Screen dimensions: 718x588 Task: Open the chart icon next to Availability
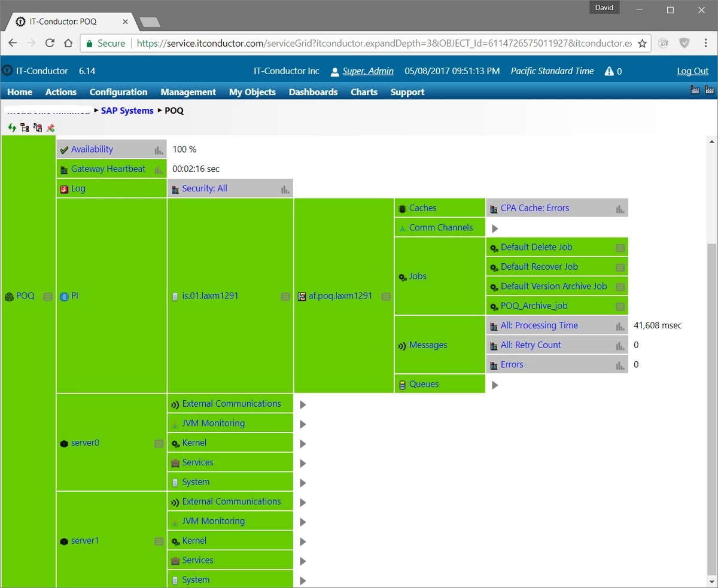(x=159, y=149)
